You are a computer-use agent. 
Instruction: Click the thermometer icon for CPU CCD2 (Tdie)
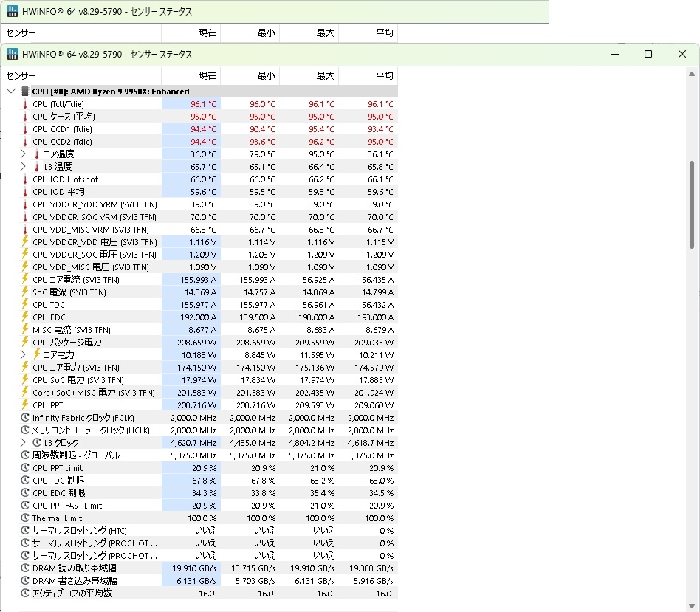click(x=25, y=142)
